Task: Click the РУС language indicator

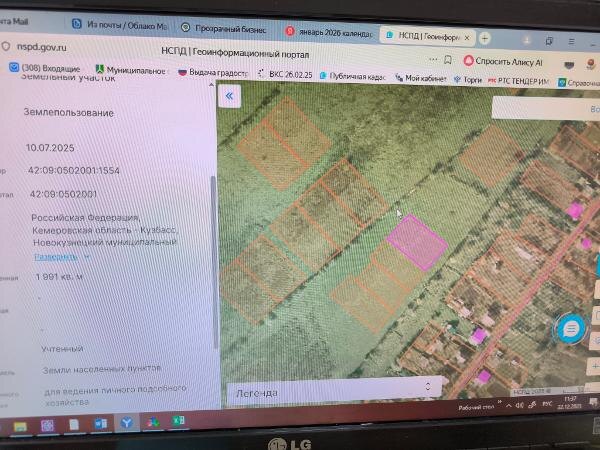Action: pyautogui.click(x=548, y=404)
